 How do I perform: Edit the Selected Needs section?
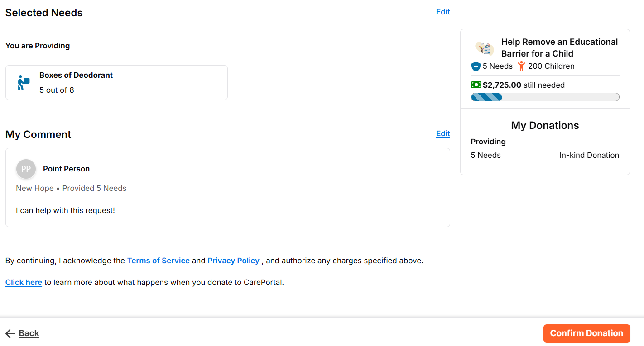point(443,12)
